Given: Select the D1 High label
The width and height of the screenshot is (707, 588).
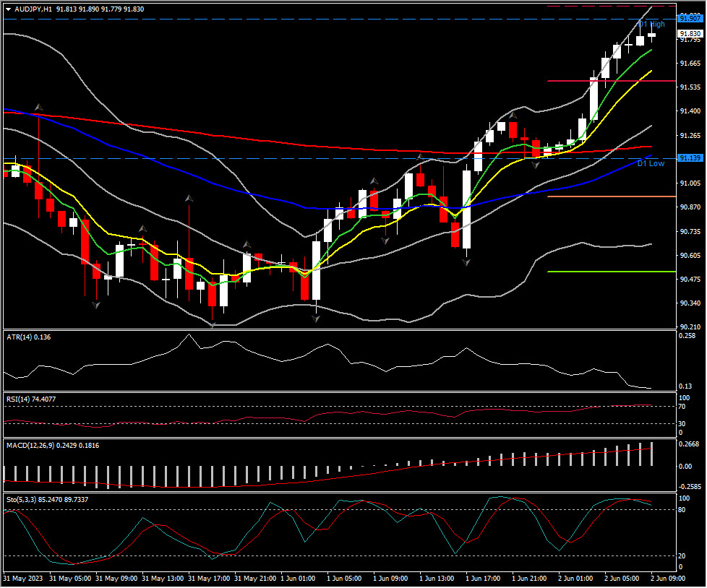Looking at the screenshot, I should (x=652, y=25).
